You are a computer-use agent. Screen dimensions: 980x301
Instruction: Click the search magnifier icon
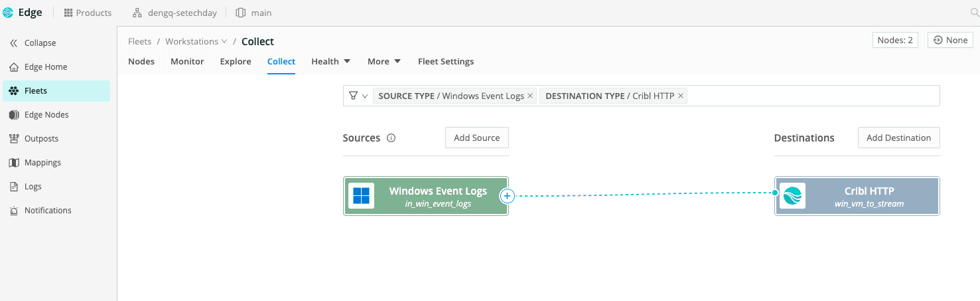(974, 13)
